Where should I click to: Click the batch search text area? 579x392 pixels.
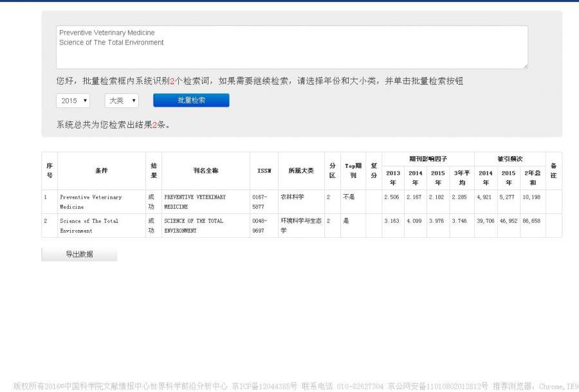(292, 47)
